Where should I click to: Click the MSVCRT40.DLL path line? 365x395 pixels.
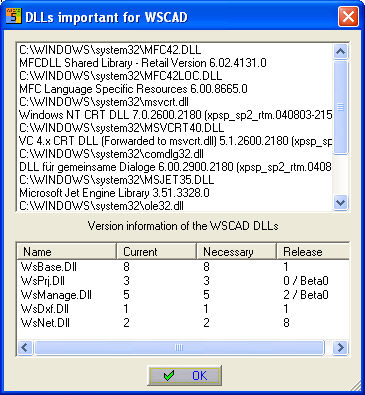[121, 128]
